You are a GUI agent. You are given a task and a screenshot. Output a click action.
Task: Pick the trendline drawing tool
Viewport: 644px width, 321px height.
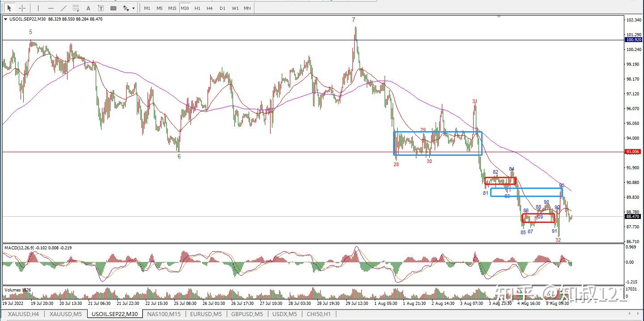(63, 8)
